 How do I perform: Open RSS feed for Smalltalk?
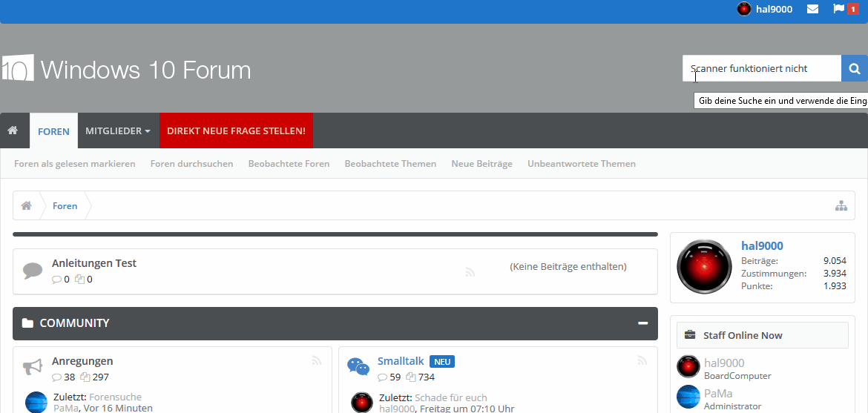[x=642, y=361]
